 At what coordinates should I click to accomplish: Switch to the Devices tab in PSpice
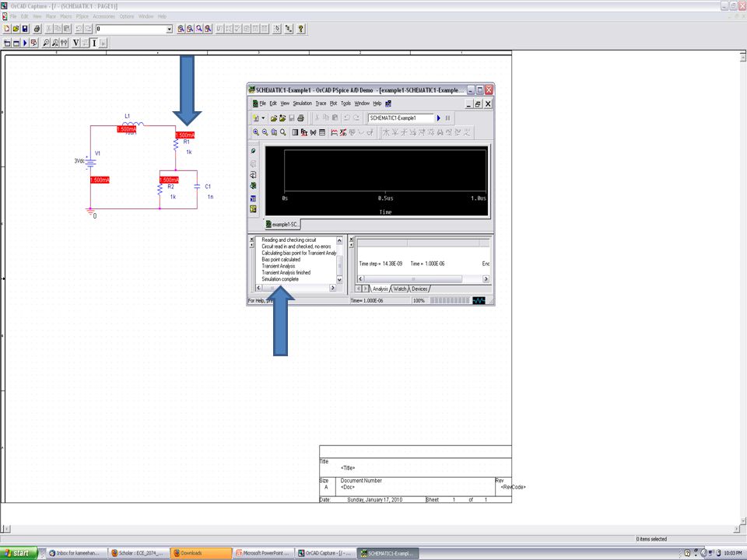419,289
